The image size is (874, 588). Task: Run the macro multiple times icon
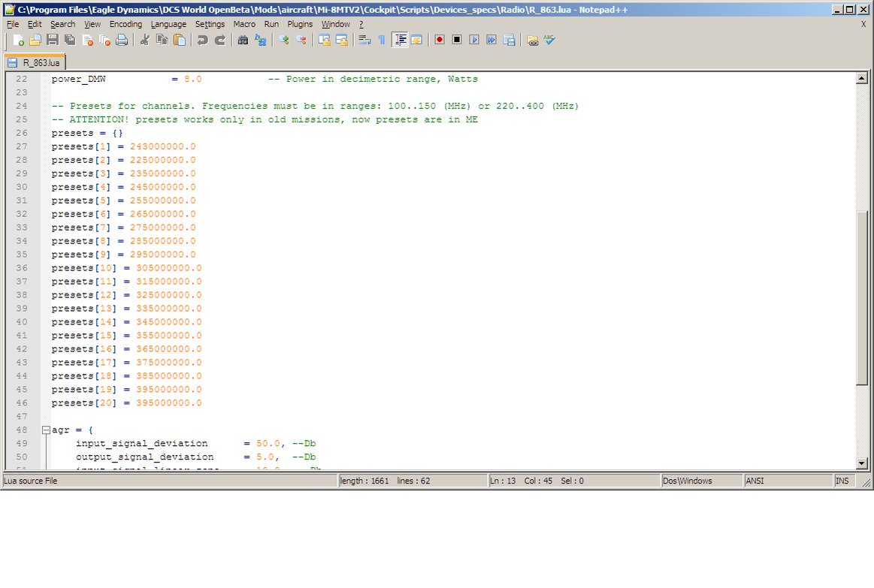491,40
